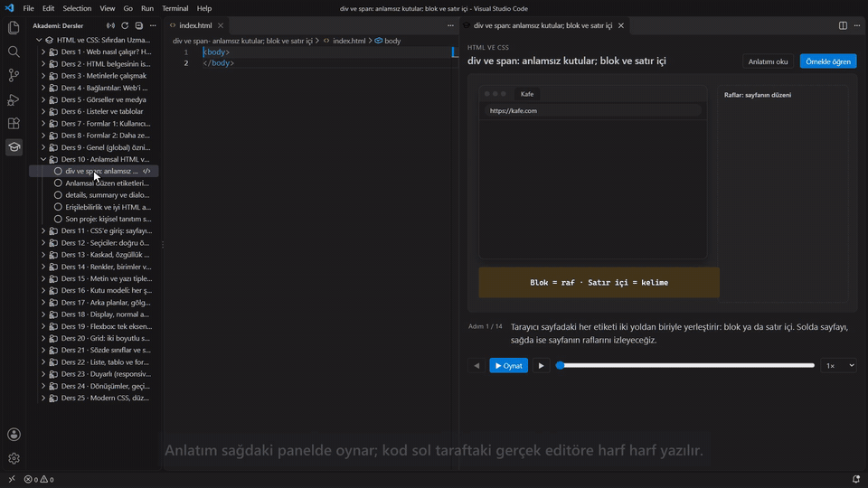Mark 'Son proje: kişisel tanıtım' lesson circle
Viewport: 868px width, 488px height.
click(58, 219)
